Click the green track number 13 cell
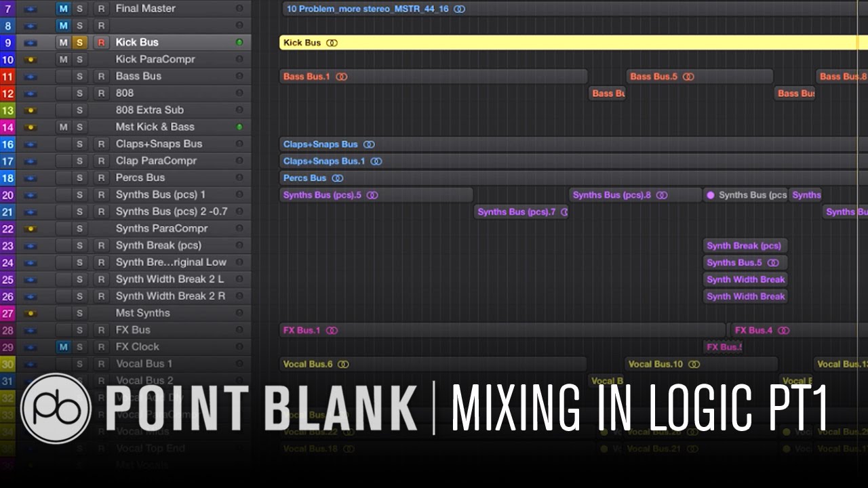Screen dimensions: 868x488 8,110
